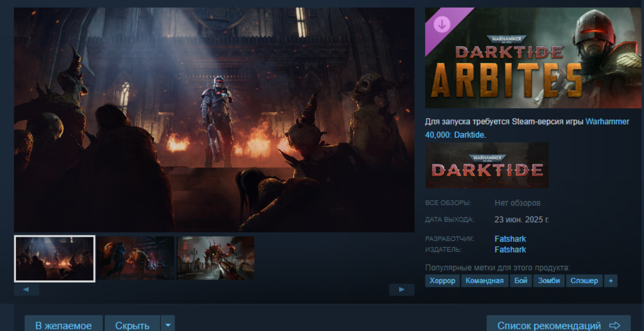Click the 'ИЗДАТЕЛЬ:' label
644x331 pixels.
tap(443, 249)
